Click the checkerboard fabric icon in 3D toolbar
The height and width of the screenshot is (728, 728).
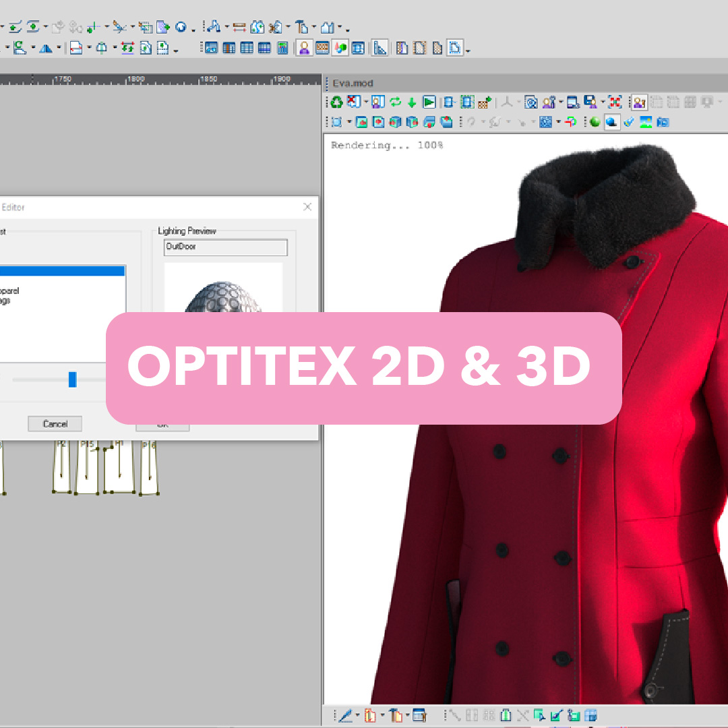pyautogui.click(x=484, y=102)
